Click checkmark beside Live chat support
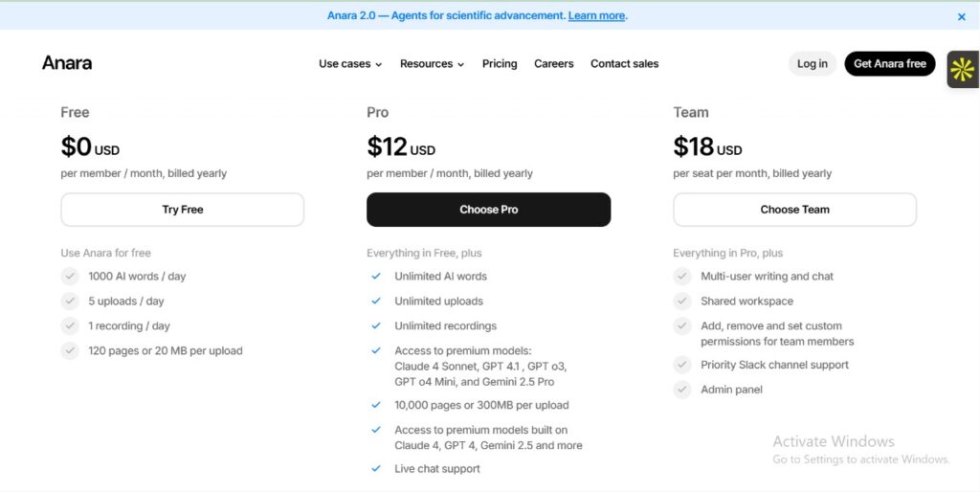 (x=375, y=468)
